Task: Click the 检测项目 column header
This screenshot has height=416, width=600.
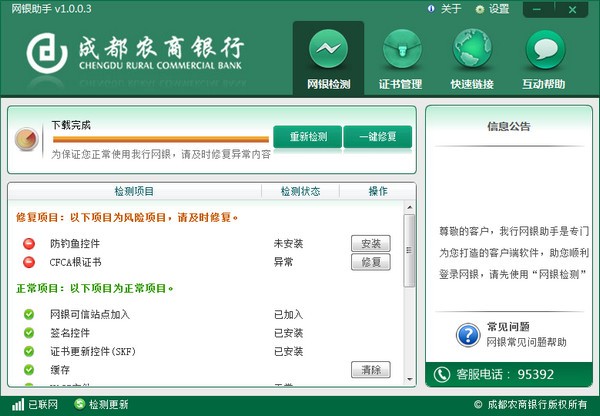Action: [134, 191]
